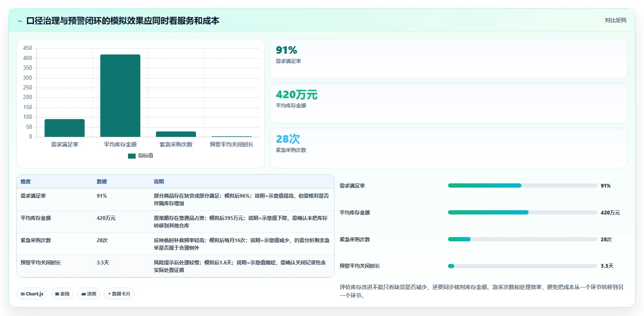This screenshot has width=644, height=316.
Task: Click the page title about 口径治理与预警闭环
Action: pos(123,21)
